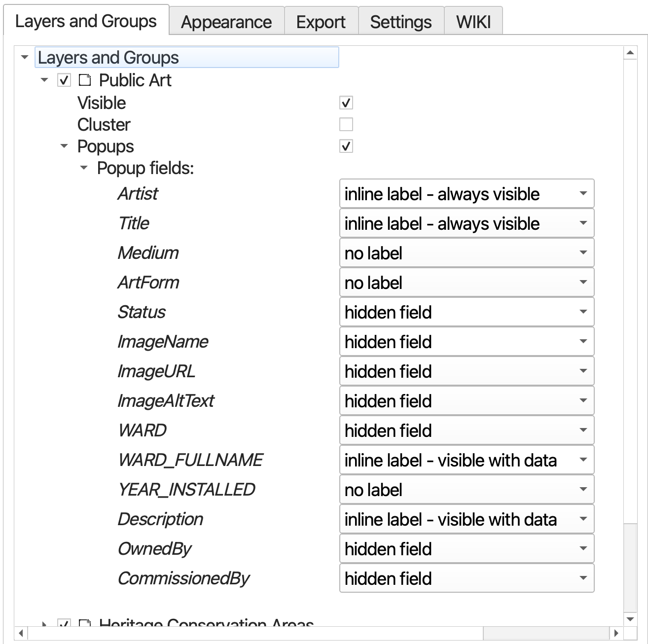Open the Export tab
The width and height of the screenshot is (648, 644).
pyautogui.click(x=321, y=22)
